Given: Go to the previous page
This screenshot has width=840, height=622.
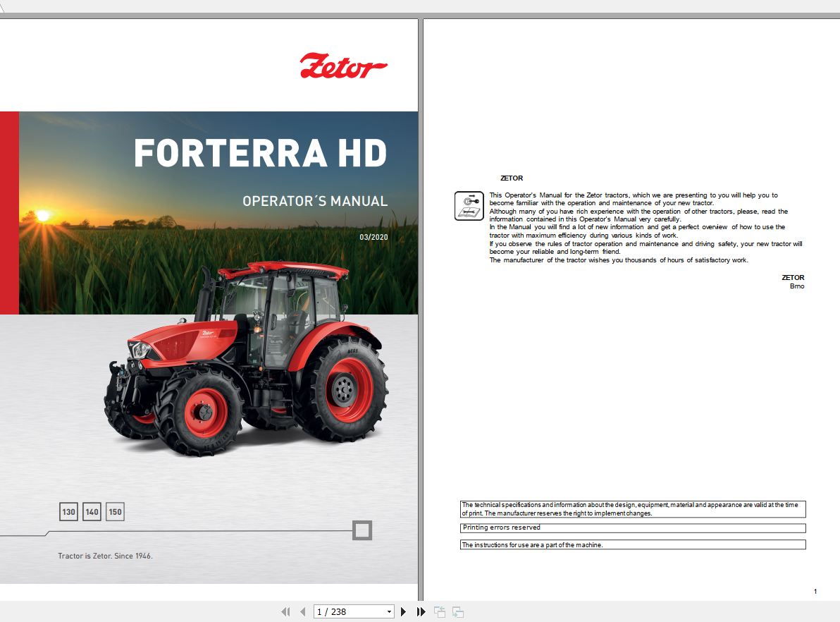Looking at the screenshot, I should pos(303,612).
